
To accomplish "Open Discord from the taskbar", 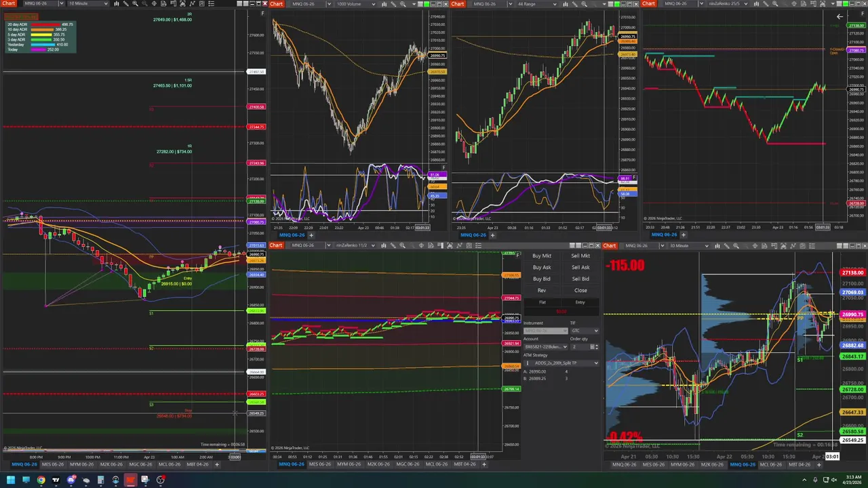I will [x=71, y=480].
